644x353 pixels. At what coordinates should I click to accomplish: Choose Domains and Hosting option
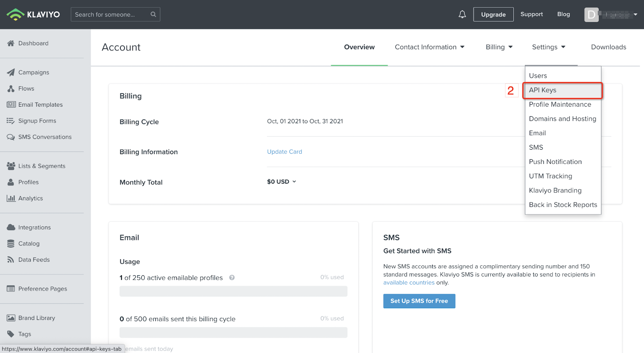point(563,119)
